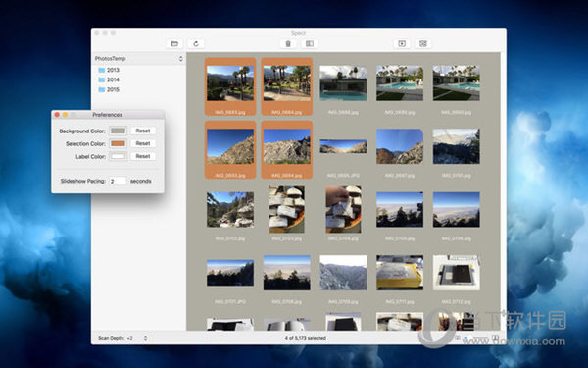Select the narrow panorama mountain thumbnail
588x368 pixels.
343,146
